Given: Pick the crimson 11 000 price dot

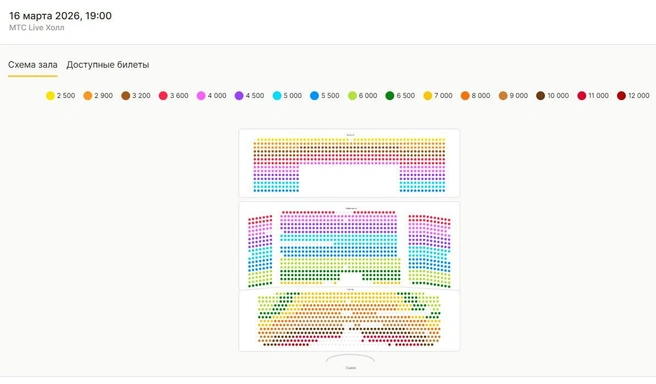Looking at the screenshot, I should [582, 96].
